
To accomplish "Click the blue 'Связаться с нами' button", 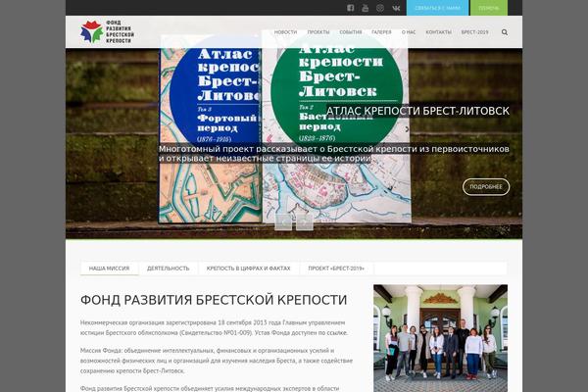I will 437,8.
